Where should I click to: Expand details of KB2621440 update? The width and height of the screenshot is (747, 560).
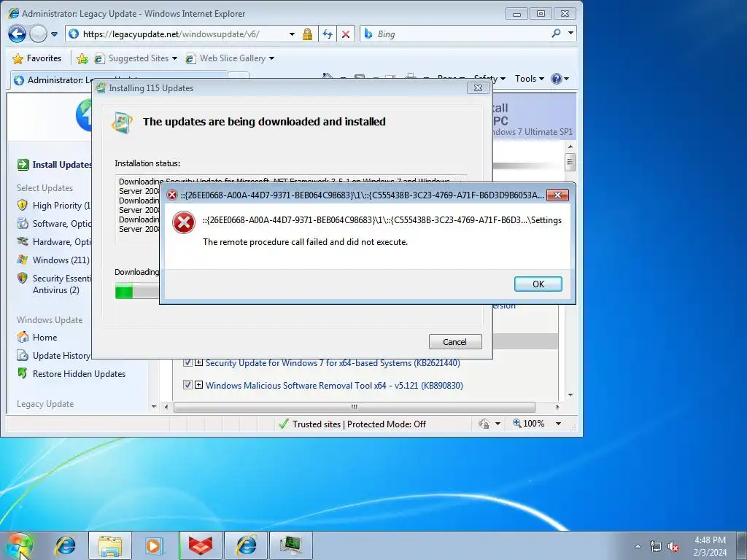point(198,362)
